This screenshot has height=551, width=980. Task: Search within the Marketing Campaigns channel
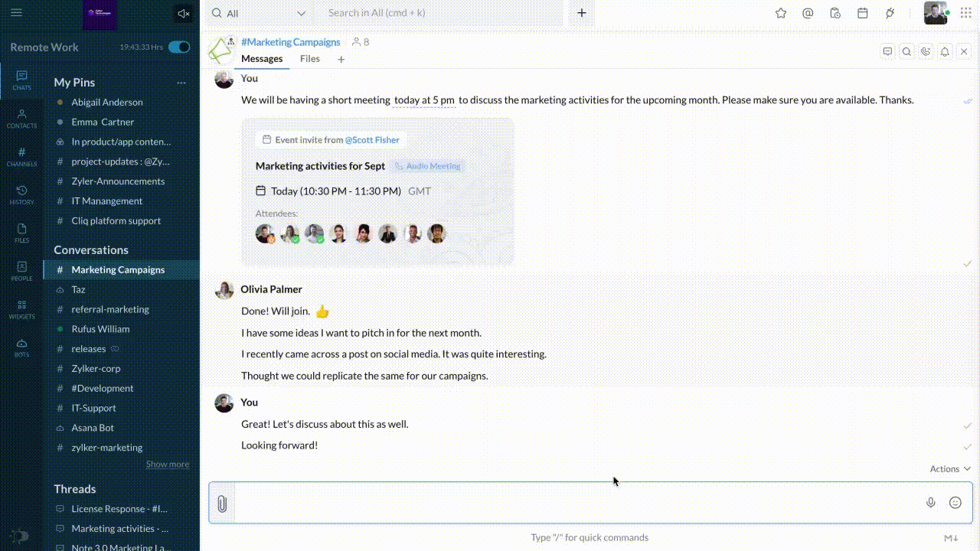pos(906,51)
